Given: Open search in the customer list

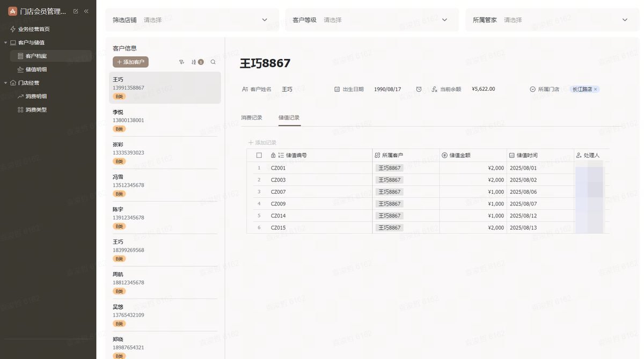Looking at the screenshot, I should point(213,62).
